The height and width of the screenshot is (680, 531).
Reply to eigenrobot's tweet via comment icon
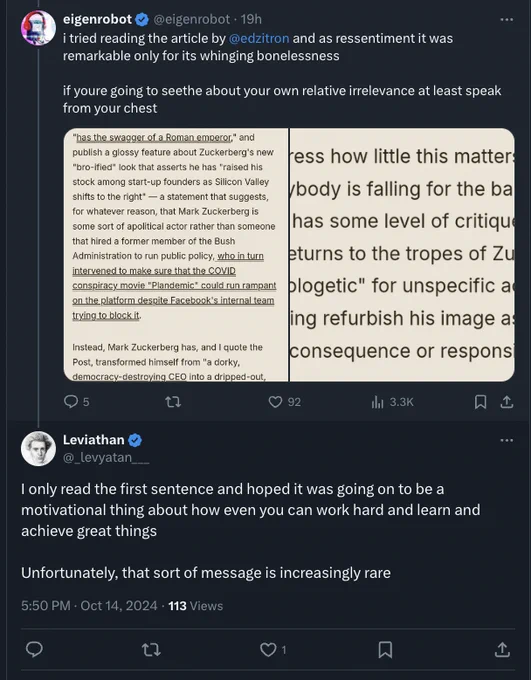point(71,402)
